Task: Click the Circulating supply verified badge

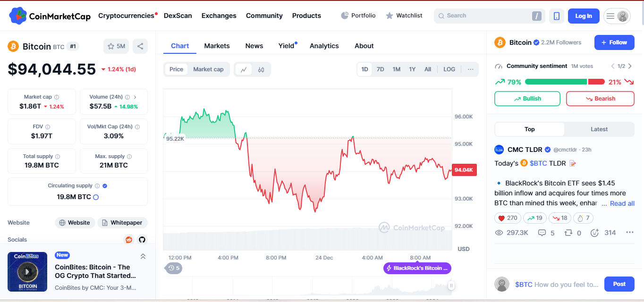Action: (105, 186)
